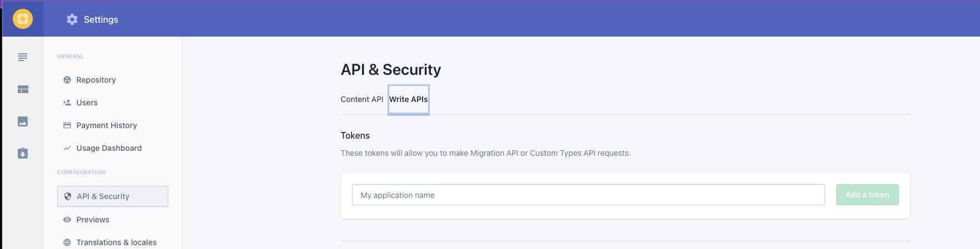Click the globe icon beside Translations & locales
980x249 pixels.
click(67, 242)
